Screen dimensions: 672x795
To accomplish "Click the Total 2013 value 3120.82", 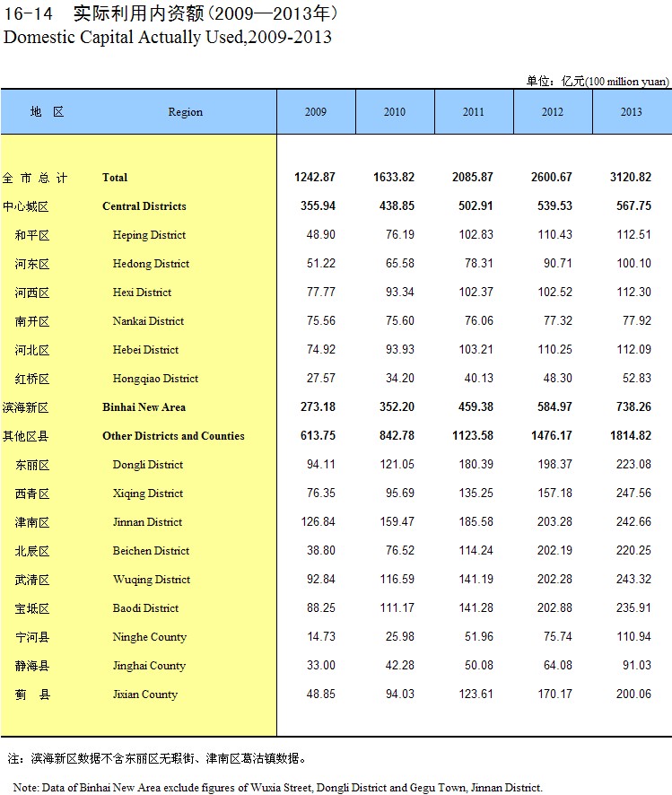I will tap(632, 178).
